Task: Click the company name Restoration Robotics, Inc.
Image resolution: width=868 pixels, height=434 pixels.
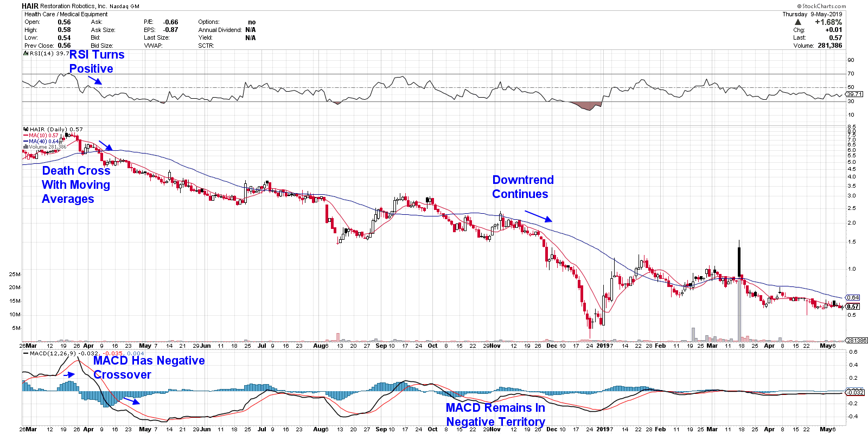Action: click(73, 7)
